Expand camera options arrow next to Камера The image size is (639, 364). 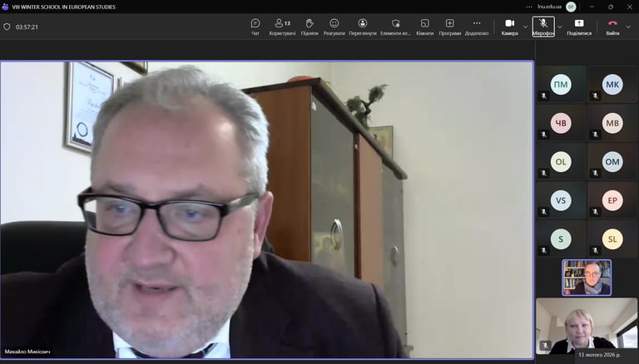coord(525,27)
